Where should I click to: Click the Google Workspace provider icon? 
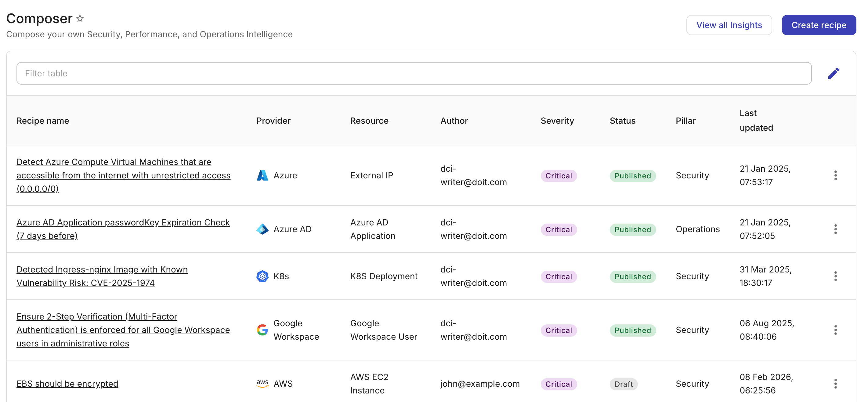[262, 330]
